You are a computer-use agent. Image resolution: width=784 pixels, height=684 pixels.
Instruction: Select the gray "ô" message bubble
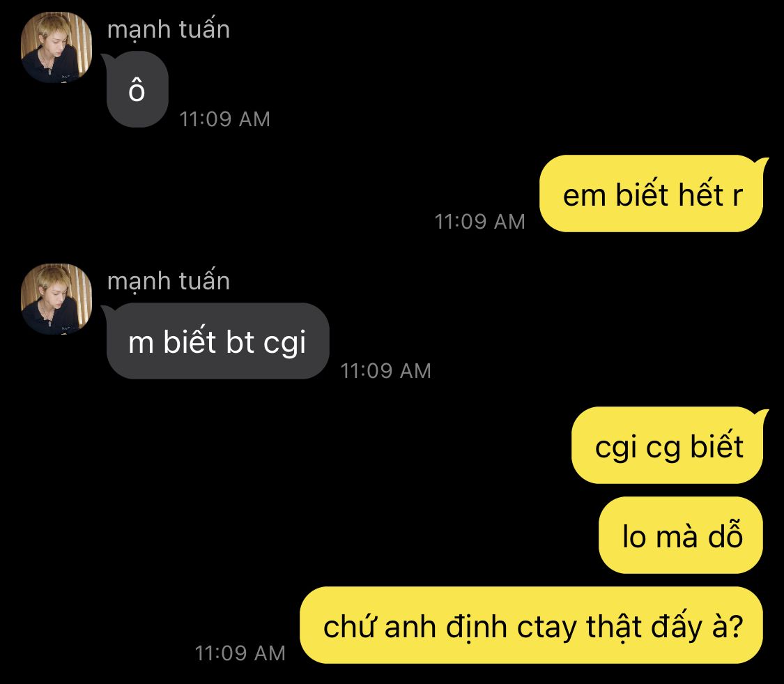[x=137, y=89]
